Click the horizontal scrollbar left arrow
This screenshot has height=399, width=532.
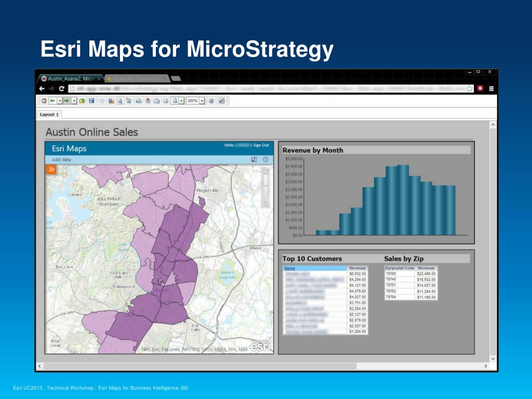tap(39, 366)
